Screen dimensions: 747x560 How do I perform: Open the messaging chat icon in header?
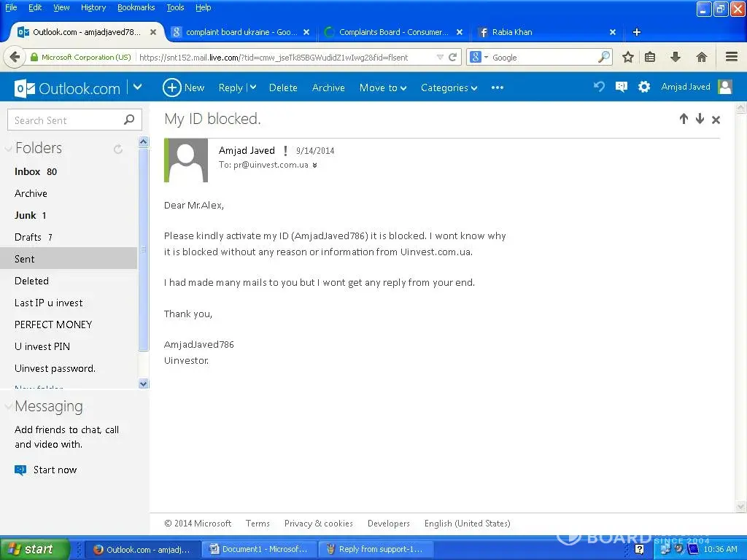pos(621,87)
